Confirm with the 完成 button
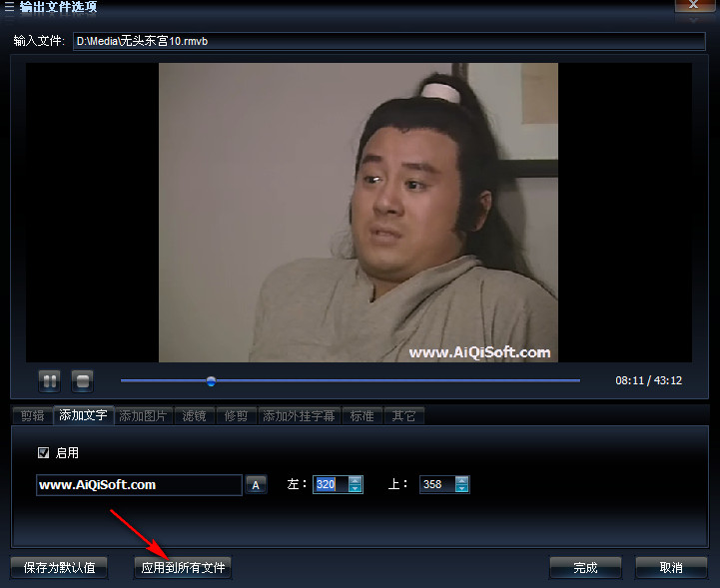This screenshot has width=720, height=588. [585, 568]
